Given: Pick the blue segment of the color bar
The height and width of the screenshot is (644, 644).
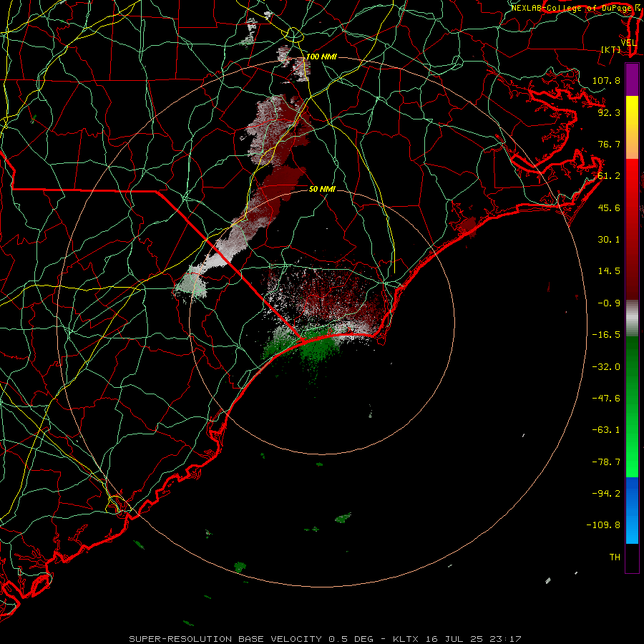Looking at the screenshot, I should point(632,510).
